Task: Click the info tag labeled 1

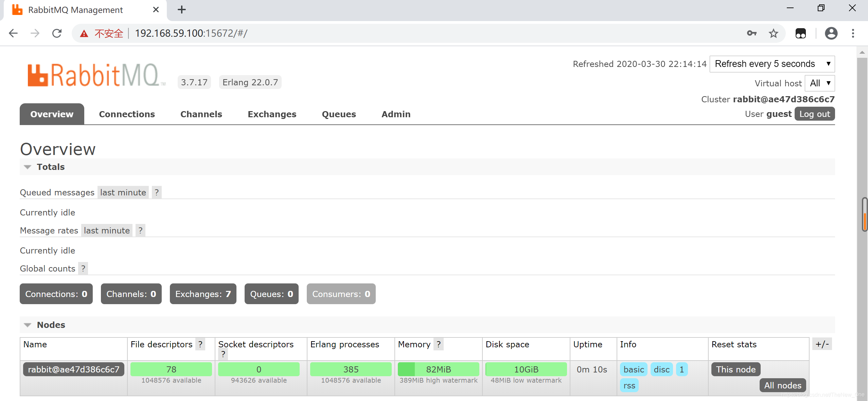Action: pos(682,369)
